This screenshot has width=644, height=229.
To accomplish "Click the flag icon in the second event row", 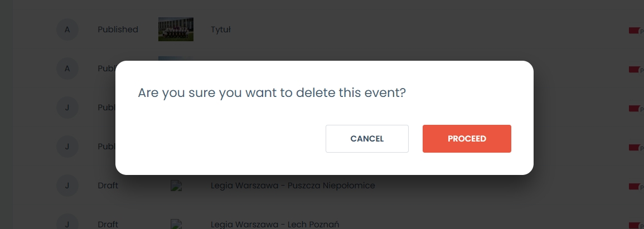I will [x=633, y=69].
